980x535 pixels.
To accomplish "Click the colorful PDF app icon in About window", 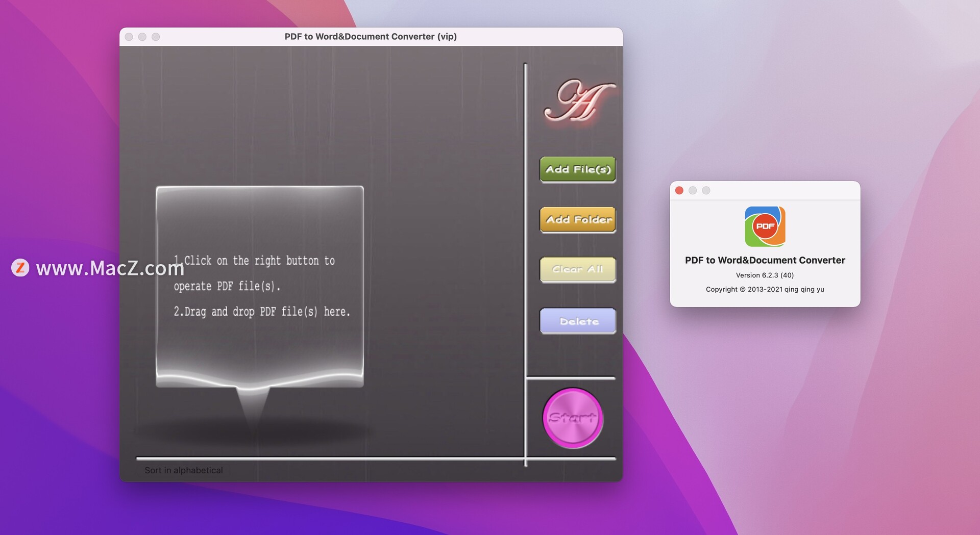I will [x=765, y=226].
